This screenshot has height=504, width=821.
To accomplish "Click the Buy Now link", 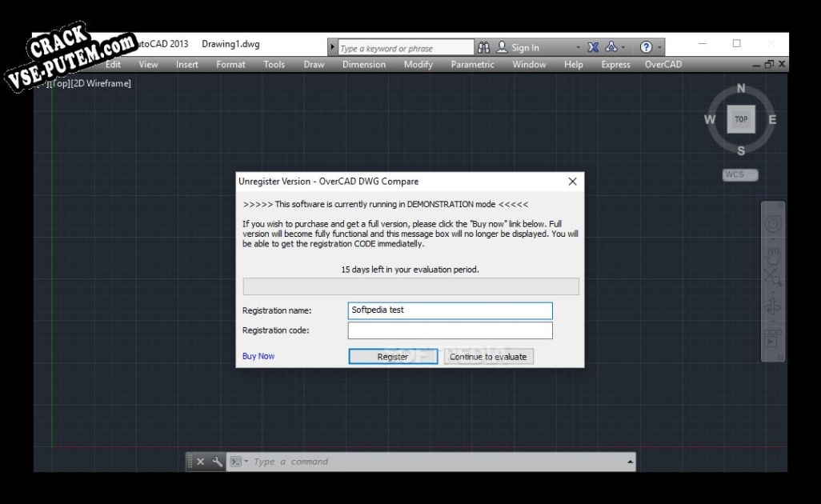I will tap(258, 356).
